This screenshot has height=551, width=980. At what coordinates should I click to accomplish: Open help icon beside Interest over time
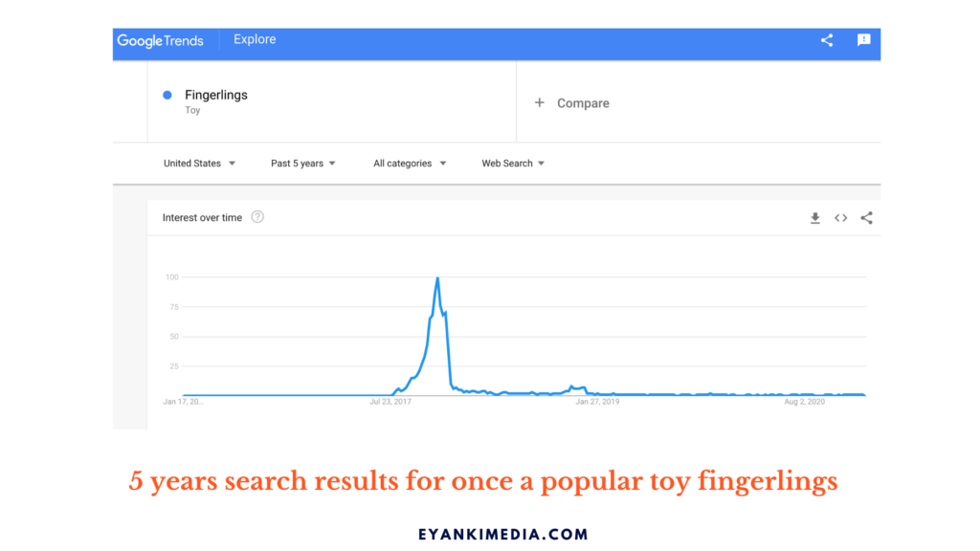point(257,217)
